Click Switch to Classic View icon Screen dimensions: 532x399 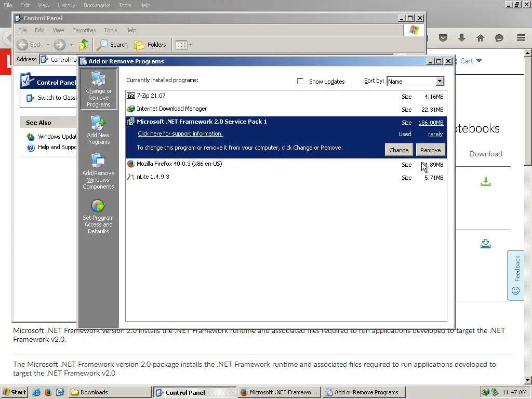pyautogui.click(x=30, y=98)
